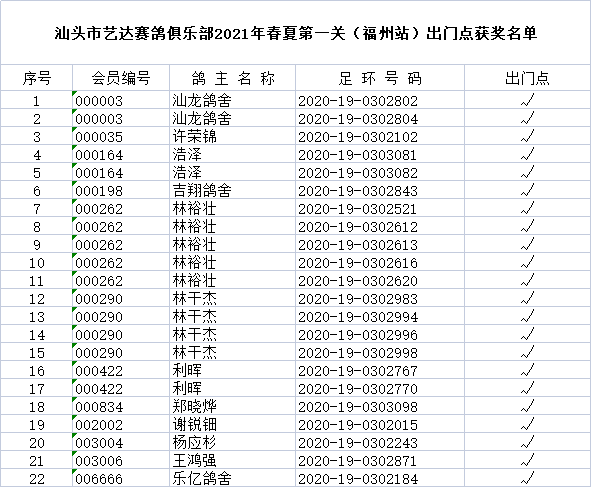The height and width of the screenshot is (487, 591).
Task: Click the 会员编号 column header
Action: (x=121, y=78)
